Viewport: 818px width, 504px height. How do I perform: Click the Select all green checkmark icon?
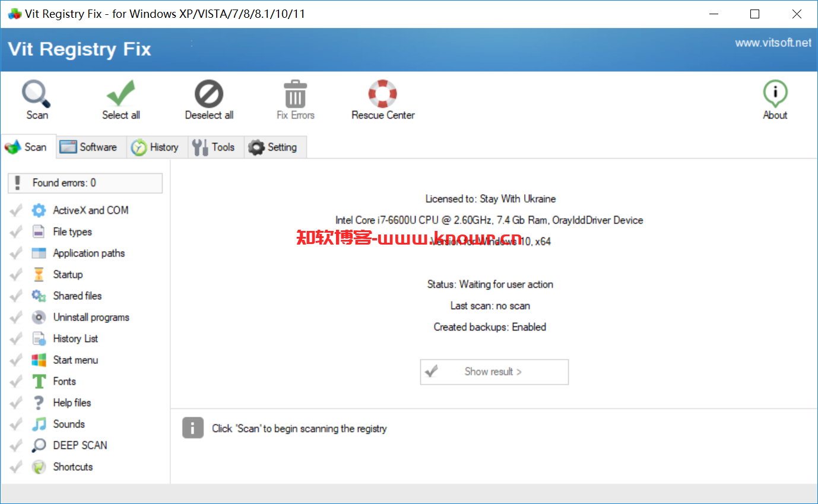pyautogui.click(x=121, y=94)
